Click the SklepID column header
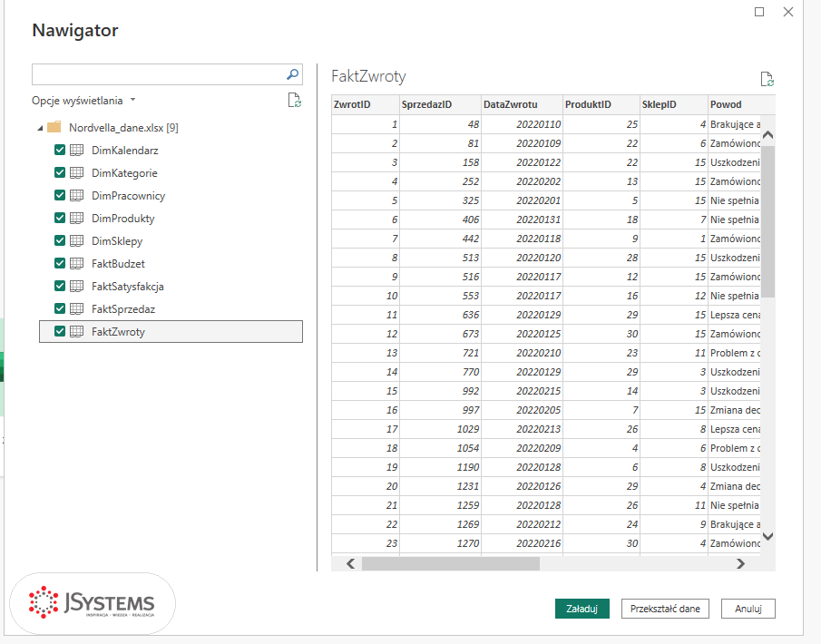The height and width of the screenshot is (644, 821). point(674,104)
